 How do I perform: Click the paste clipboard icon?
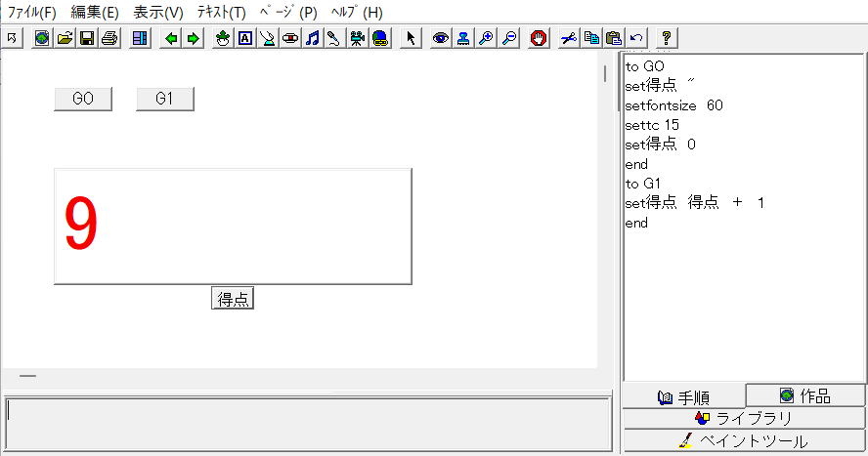613,38
